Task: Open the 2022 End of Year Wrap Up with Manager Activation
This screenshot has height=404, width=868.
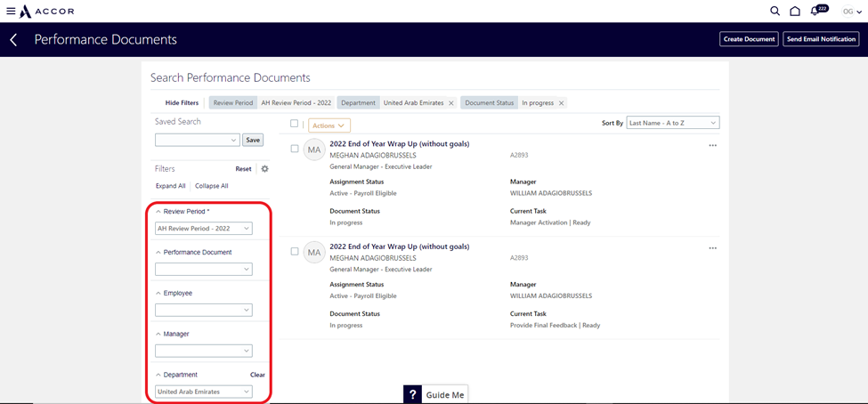Action: pos(400,144)
